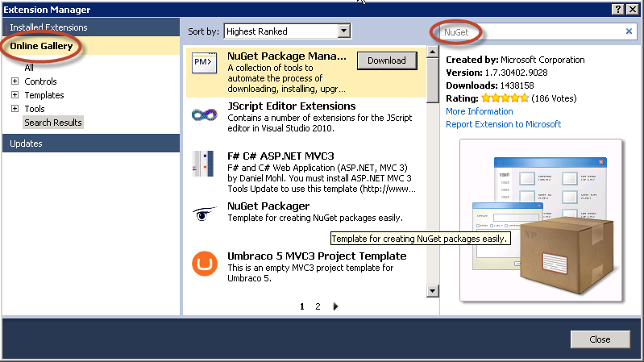The image size is (644, 362).
Task: Go to results page 1
Action: click(x=302, y=306)
